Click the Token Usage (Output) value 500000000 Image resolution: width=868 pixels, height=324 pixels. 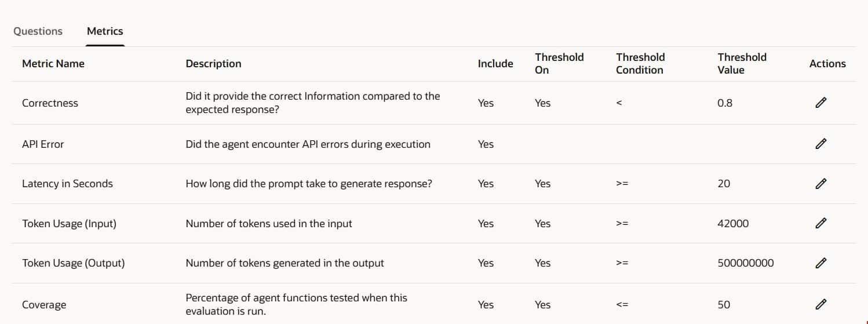click(x=745, y=263)
